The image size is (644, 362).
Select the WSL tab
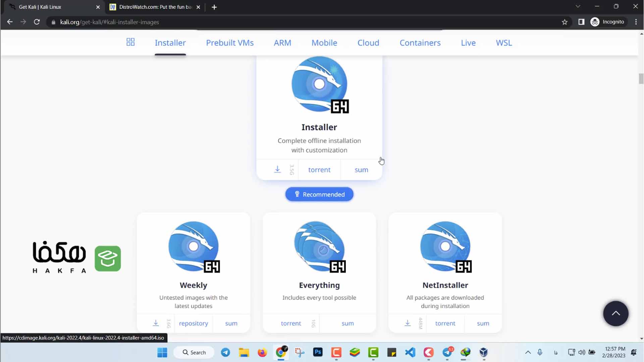504,43
